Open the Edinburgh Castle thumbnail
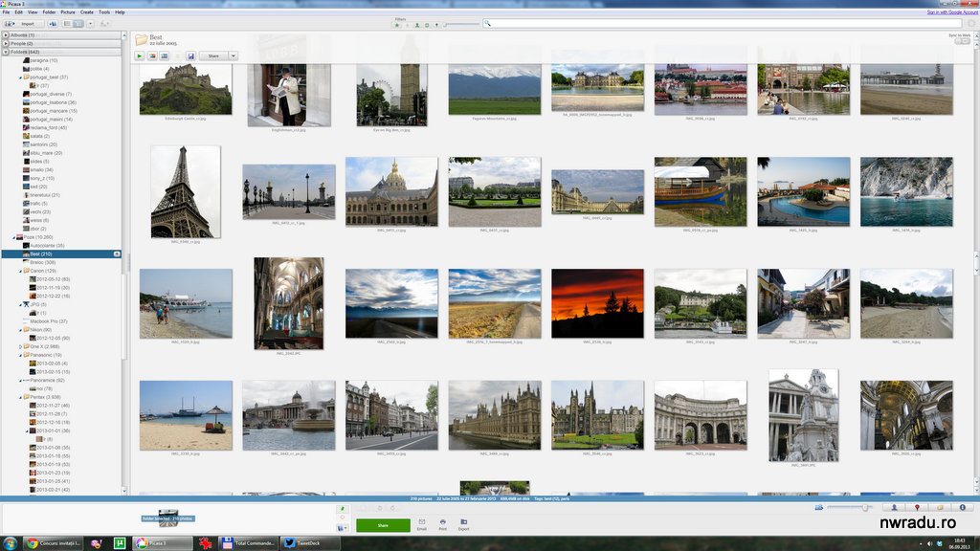Viewport: 980px width, 551px height. pos(186,89)
